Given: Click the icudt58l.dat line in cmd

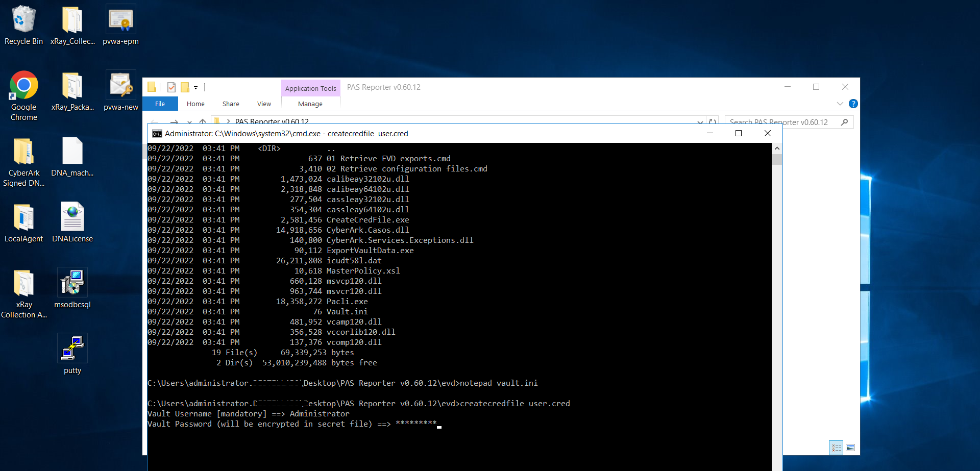Looking at the screenshot, I should (264, 261).
